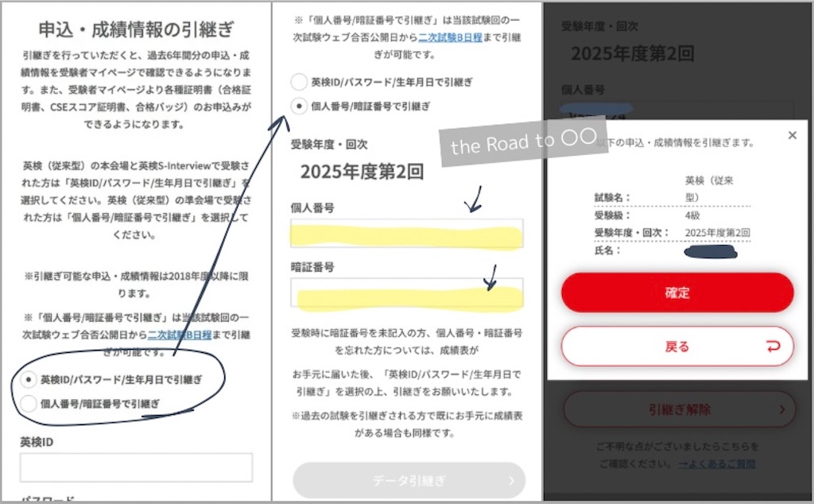Click 2025年度第2回 heading in right panel

point(633,53)
